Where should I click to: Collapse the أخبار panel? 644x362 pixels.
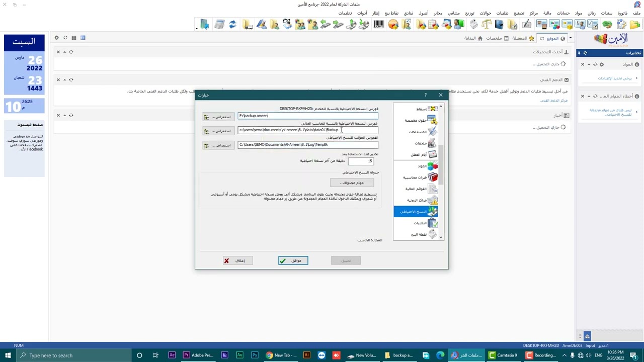point(64,115)
